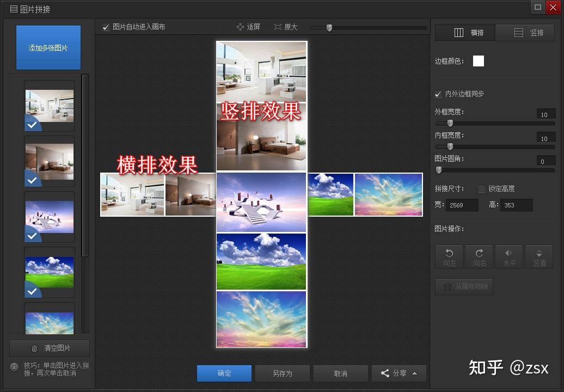Enable 锁定高度 checkbox
The width and height of the screenshot is (564, 392).
click(482, 189)
